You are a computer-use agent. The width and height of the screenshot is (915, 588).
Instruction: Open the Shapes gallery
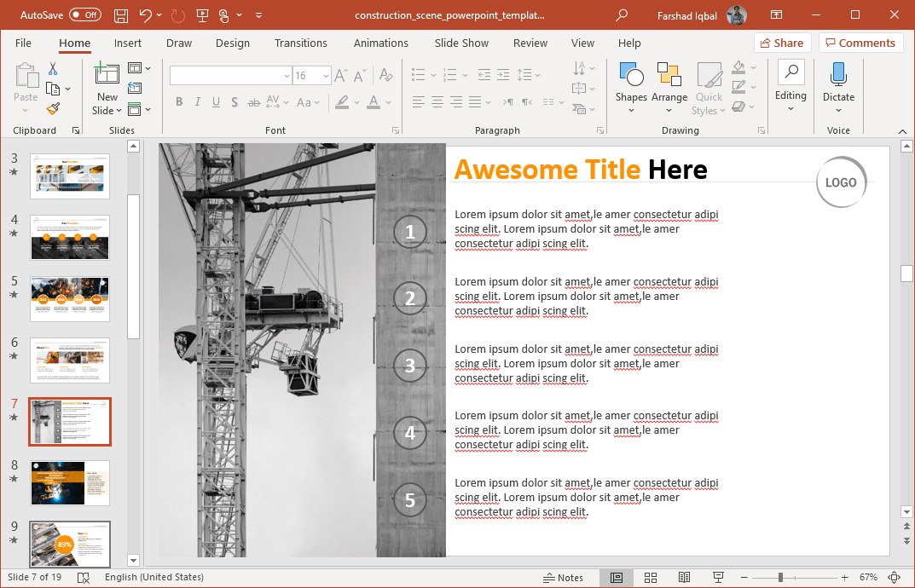tap(631, 89)
